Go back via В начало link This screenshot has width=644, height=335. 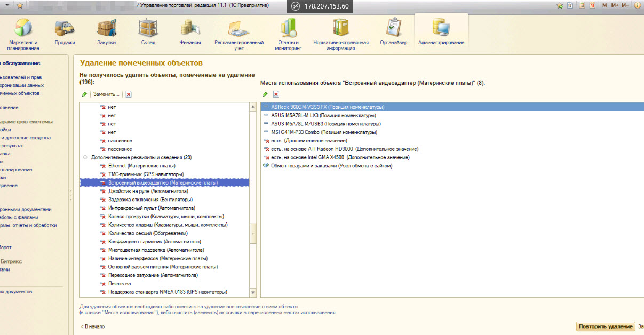point(92,326)
